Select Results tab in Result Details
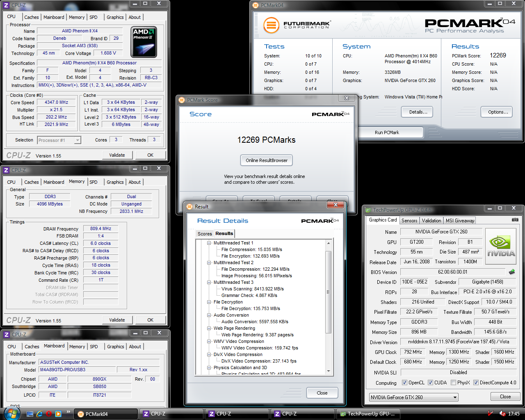 pyautogui.click(x=224, y=233)
